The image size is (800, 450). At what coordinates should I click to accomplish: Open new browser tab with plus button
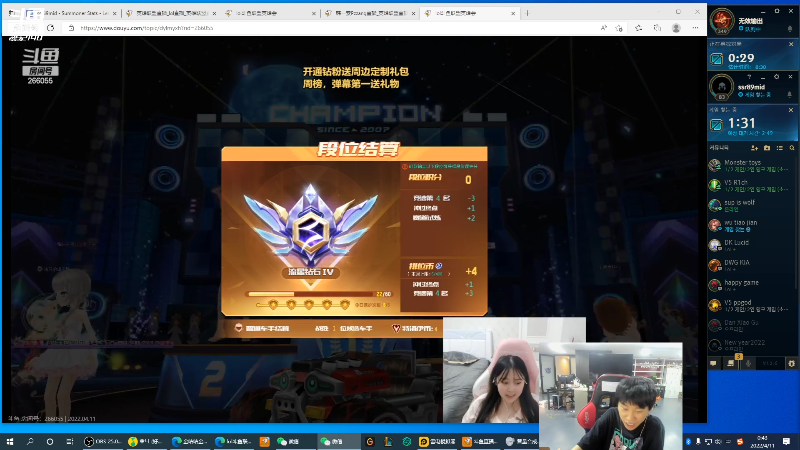(527, 13)
